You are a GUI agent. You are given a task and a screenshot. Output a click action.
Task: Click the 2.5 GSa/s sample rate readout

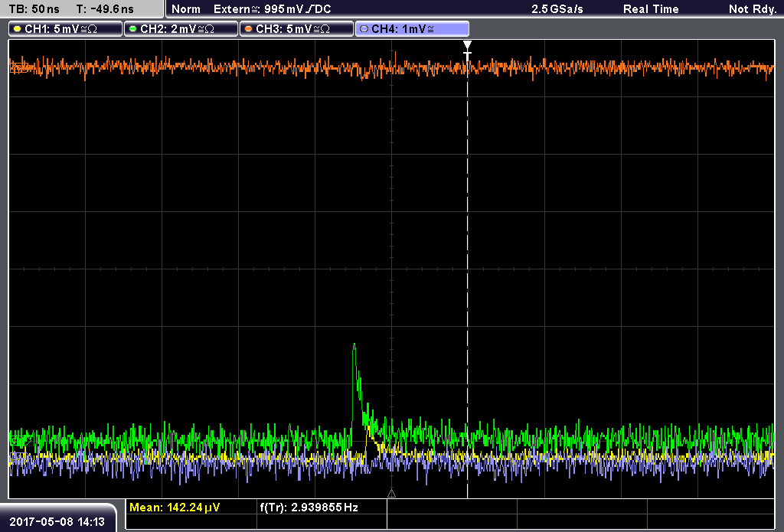point(557,9)
